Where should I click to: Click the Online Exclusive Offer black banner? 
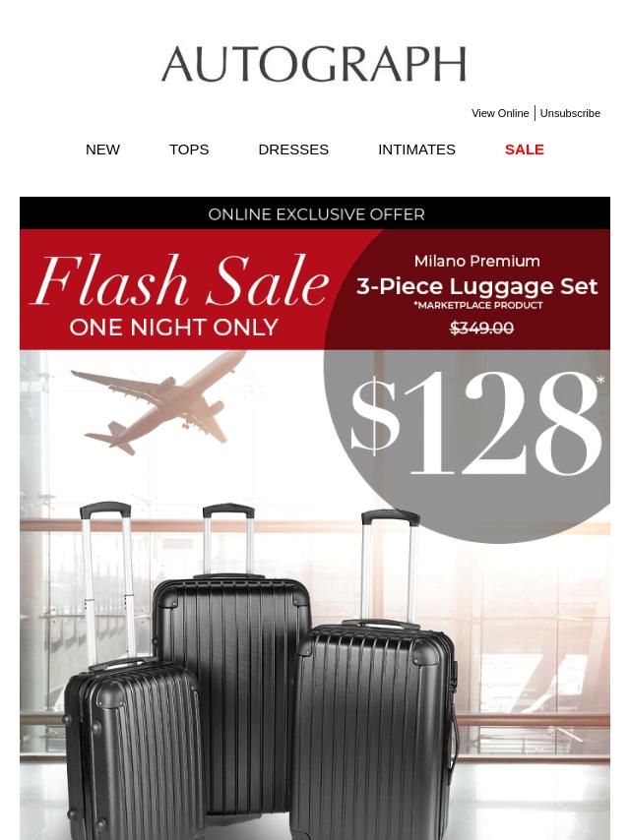315,213
